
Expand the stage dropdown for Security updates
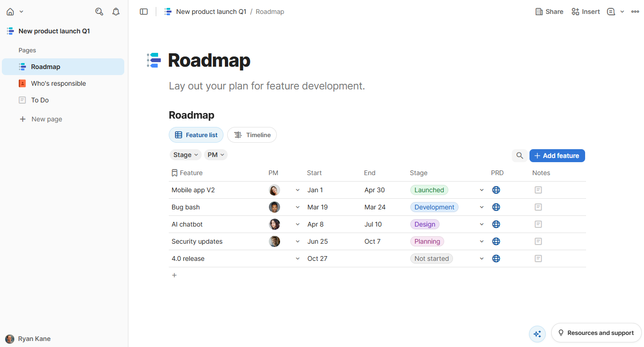point(481,241)
